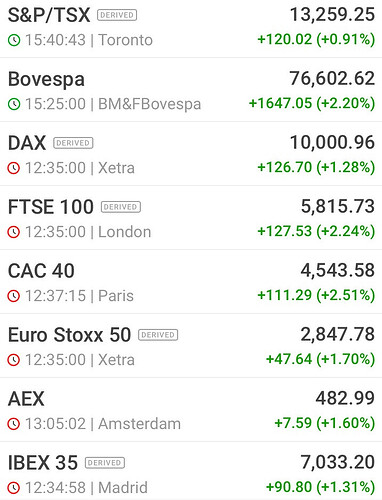Open the Bovespa index name
The width and height of the screenshot is (382, 500).
click(46, 79)
